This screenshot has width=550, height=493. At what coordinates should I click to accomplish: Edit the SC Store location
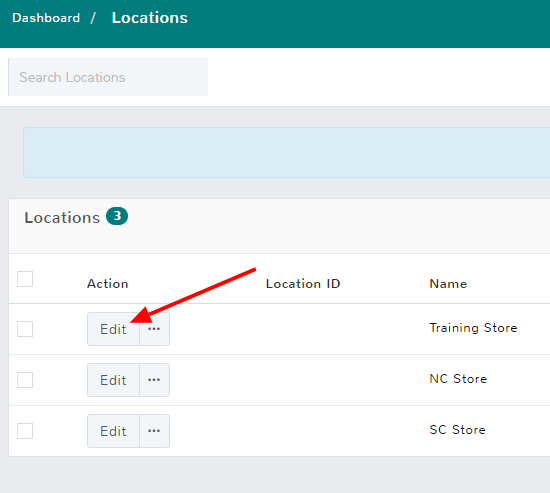(113, 431)
